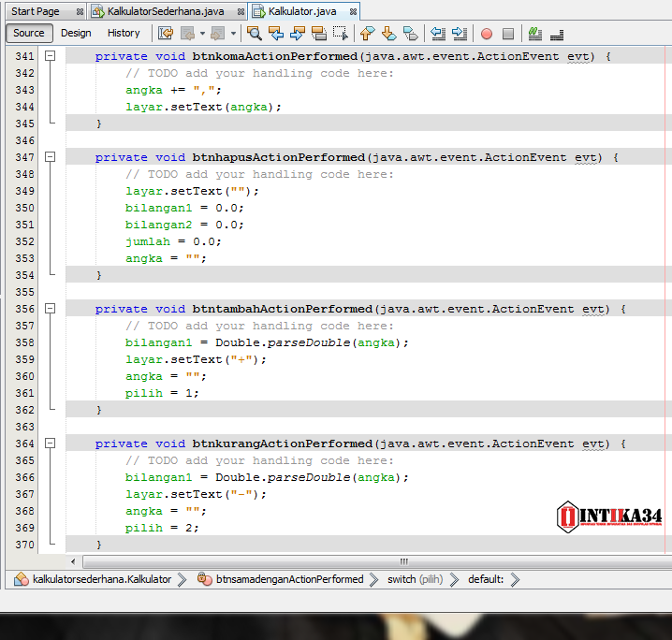Place cursor on 'pilih = 1;' line
The height and width of the screenshot is (640, 672).
[x=162, y=393]
